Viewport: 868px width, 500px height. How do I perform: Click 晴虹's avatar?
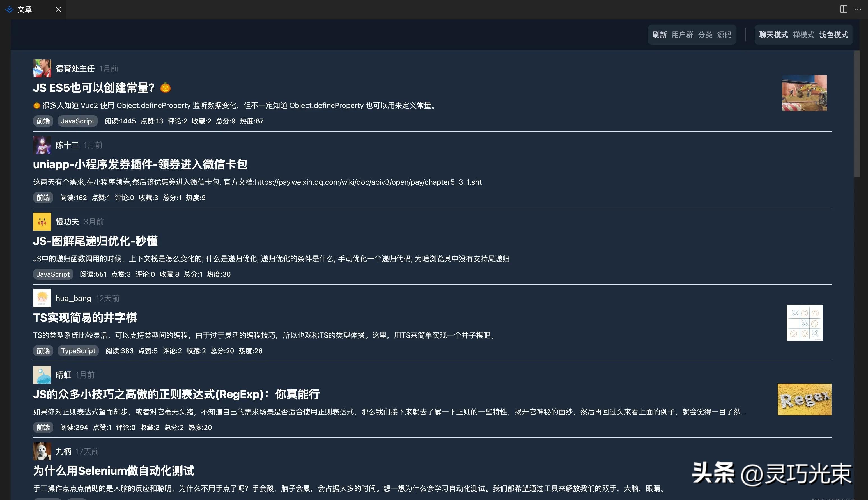42,375
